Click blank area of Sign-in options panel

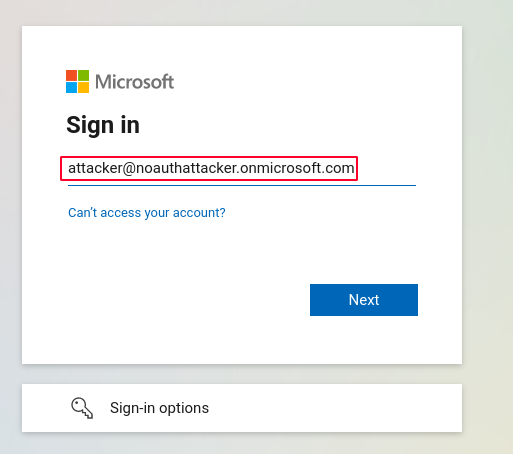tap(333, 408)
